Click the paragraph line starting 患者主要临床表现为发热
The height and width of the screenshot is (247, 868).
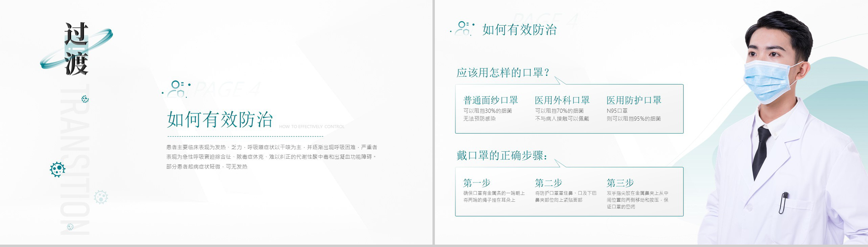[x=272, y=147]
